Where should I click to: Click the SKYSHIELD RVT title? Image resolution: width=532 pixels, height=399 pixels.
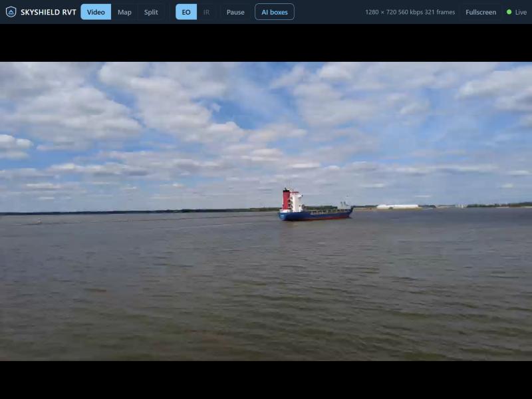tap(49, 12)
